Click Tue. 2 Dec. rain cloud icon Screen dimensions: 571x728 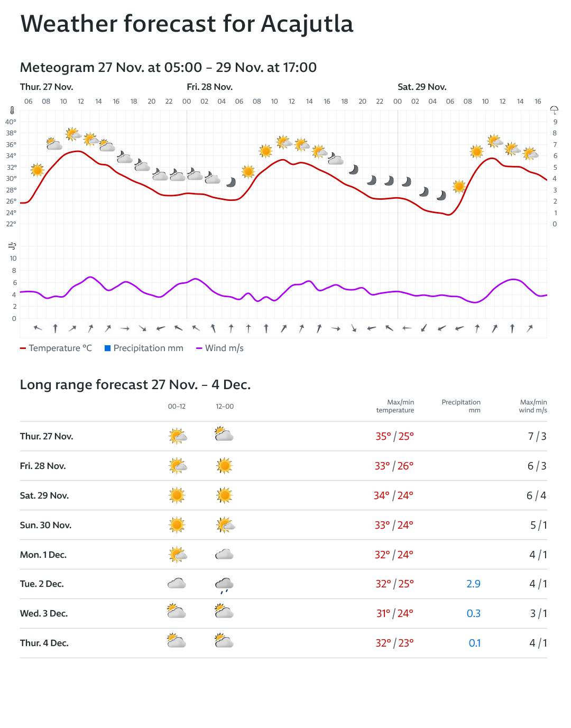coord(224,584)
